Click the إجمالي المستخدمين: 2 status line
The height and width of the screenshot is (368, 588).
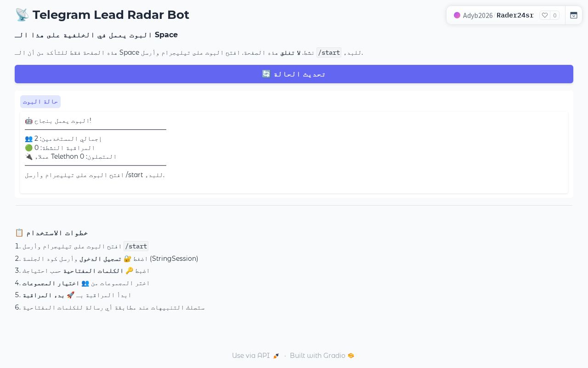click(x=63, y=138)
